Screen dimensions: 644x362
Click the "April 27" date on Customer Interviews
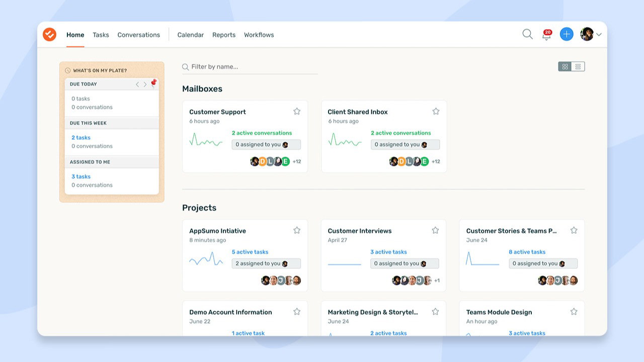(x=338, y=240)
